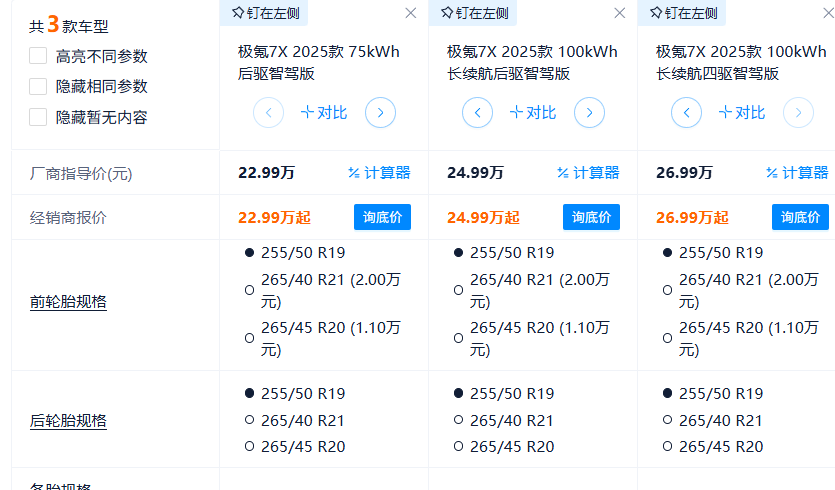Viewport: 835px width, 490px height.
Task: Click the 22.99万 manufacturer guide price
Action: click(266, 173)
